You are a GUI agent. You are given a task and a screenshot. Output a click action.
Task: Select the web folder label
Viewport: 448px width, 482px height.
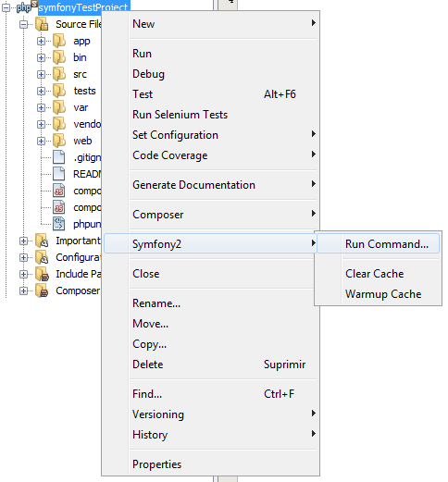(x=82, y=141)
